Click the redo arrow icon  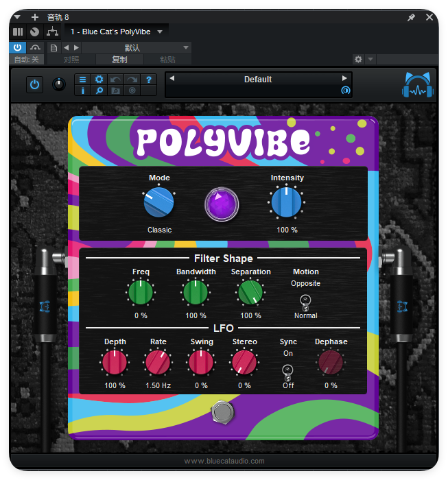(x=132, y=80)
